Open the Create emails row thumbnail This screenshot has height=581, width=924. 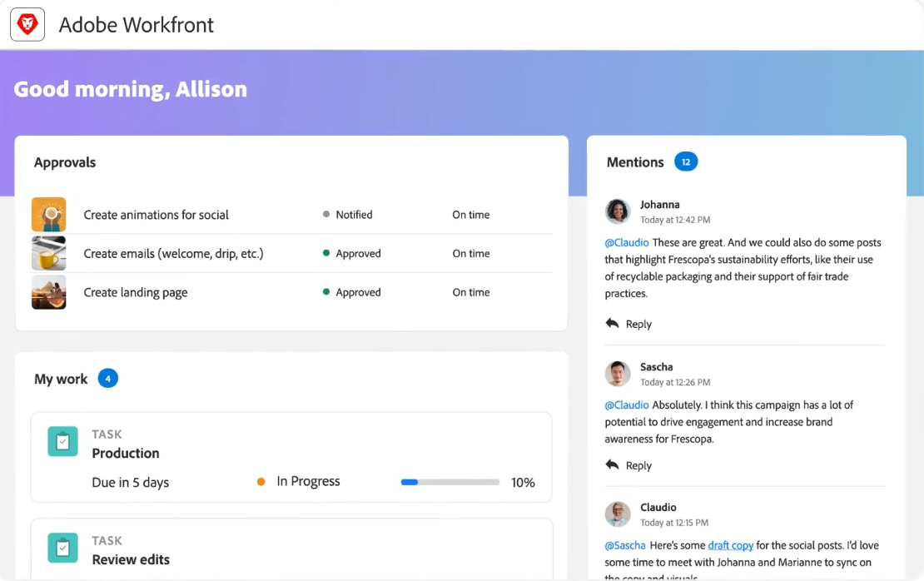[49, 253]
